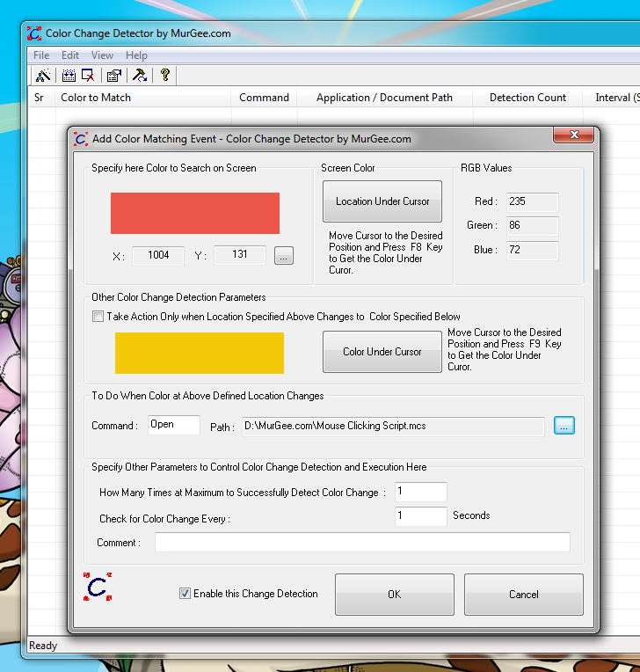Click the Path field with Mouse Clicking Script.mcs
Viewport: 640px width, 672px height.
click(393, 426)
